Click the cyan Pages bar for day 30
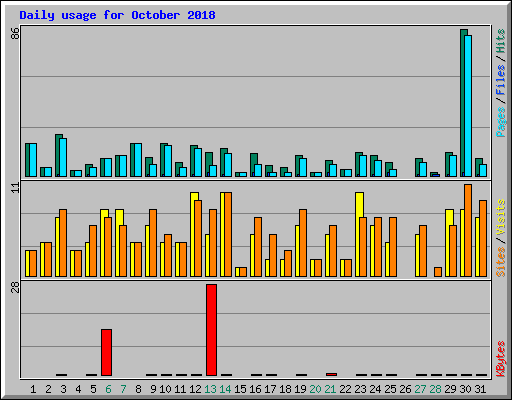The image size is (512, 400). [468, 106]
